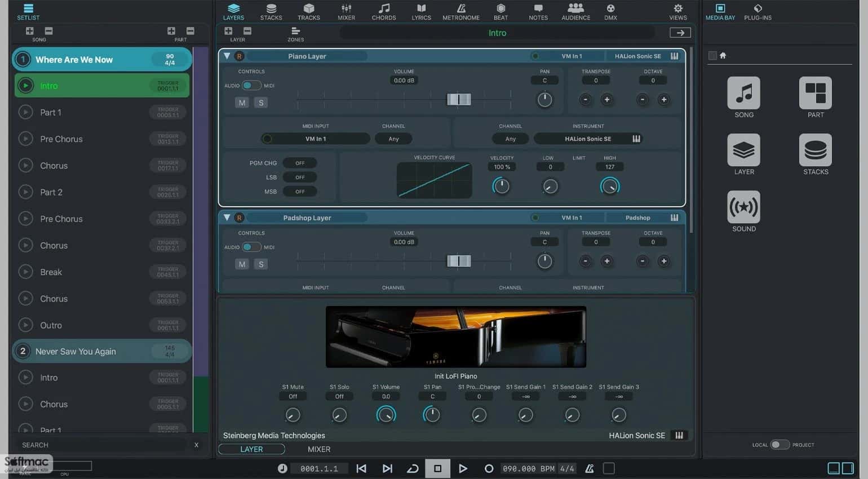This screenshot has width=868, height=479.
Task: Open the Setlist panel icon
Action: coord(28,12)
